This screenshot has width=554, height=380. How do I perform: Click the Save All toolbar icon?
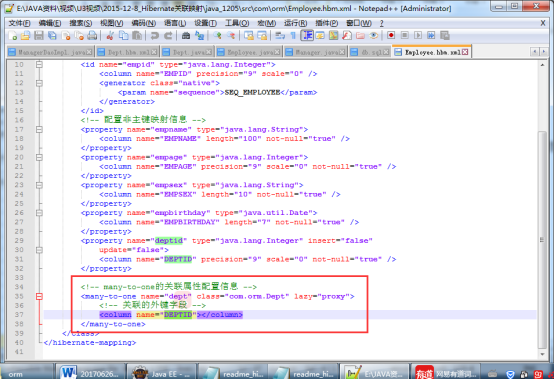click(x=52, y=36)
